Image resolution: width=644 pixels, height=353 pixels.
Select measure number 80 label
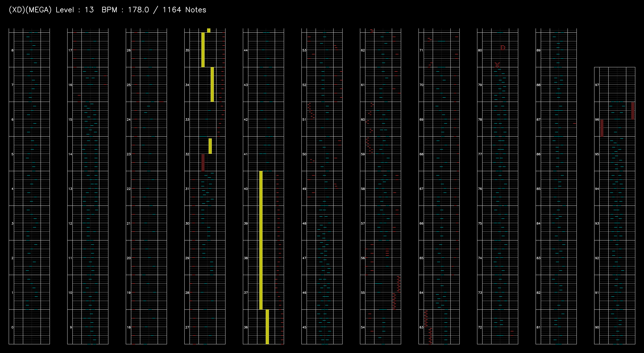(480, 50)
